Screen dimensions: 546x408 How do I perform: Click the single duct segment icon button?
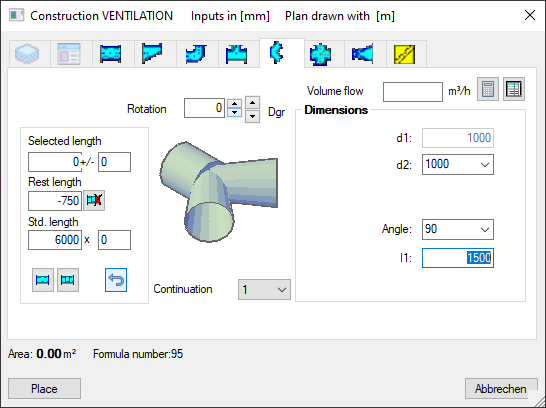coord(43,280)
